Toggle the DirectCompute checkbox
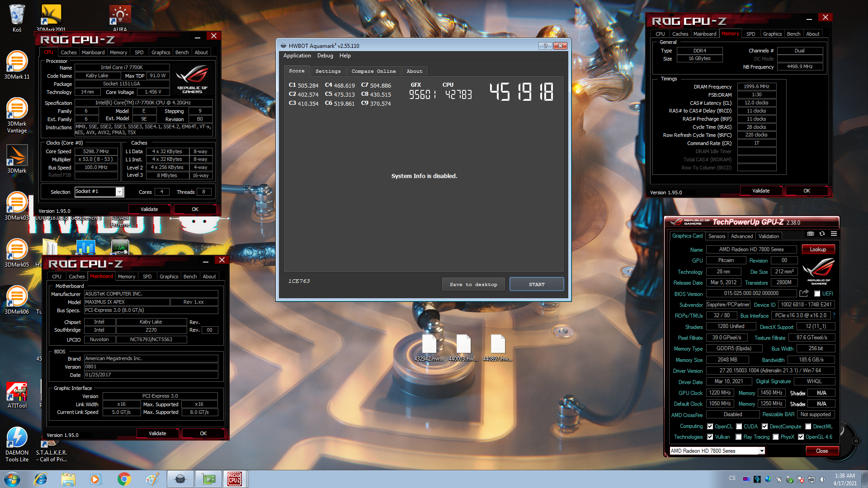The image size is (868, 488). point(764,427)
